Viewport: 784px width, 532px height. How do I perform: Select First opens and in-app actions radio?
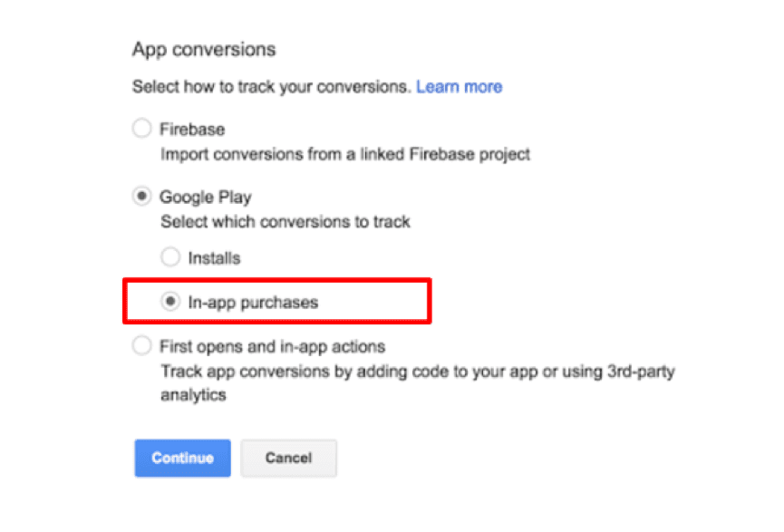(x=141, y=345)
